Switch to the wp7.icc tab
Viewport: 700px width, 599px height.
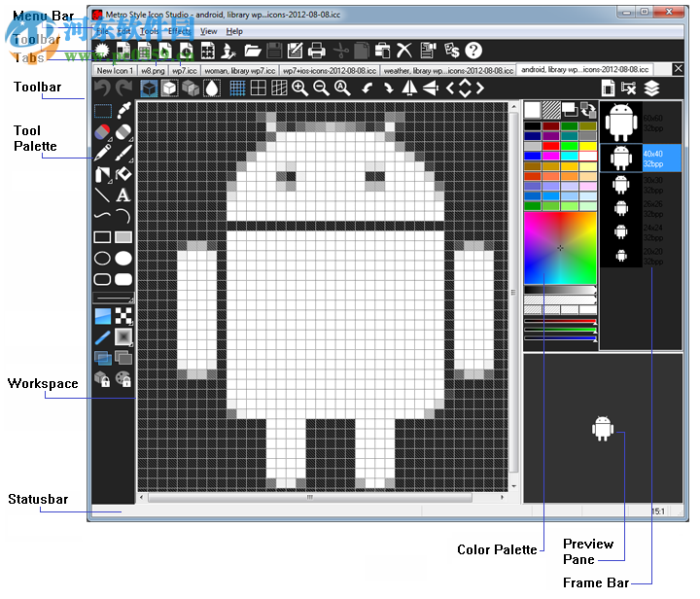185,71
